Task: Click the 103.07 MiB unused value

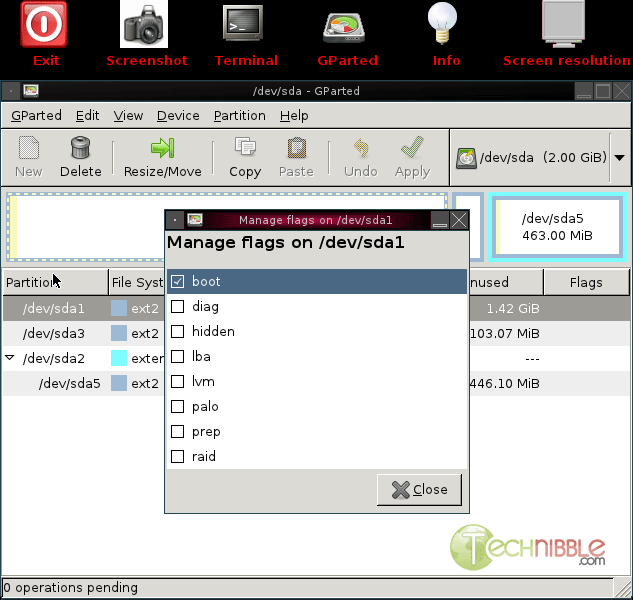Action: (505, 334)
